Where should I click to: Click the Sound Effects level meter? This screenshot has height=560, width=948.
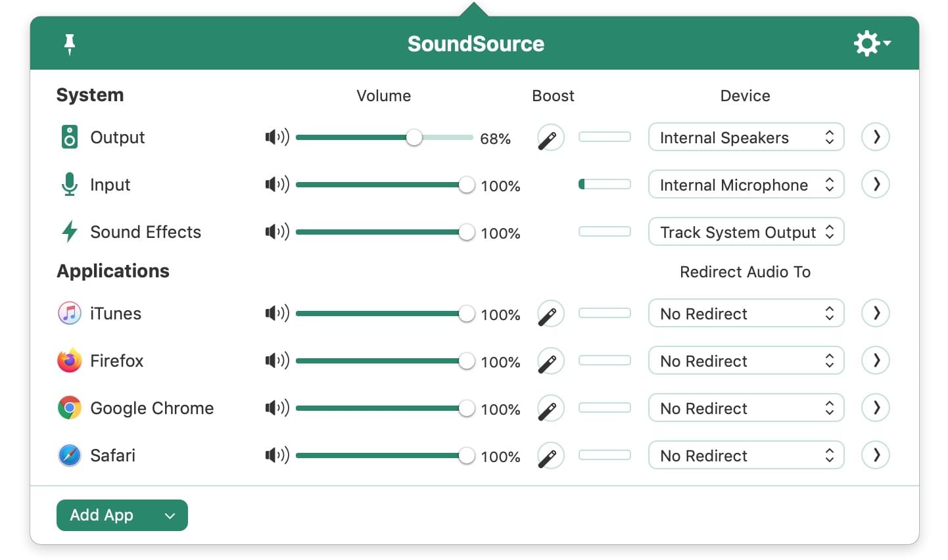pyautogui.click(x=605, y=231)
